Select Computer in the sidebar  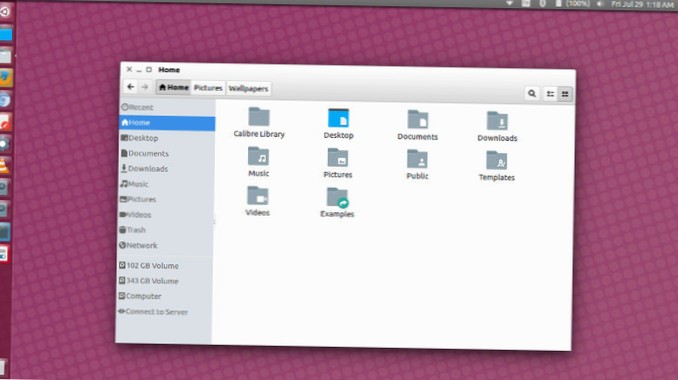[x=164, y=296]
